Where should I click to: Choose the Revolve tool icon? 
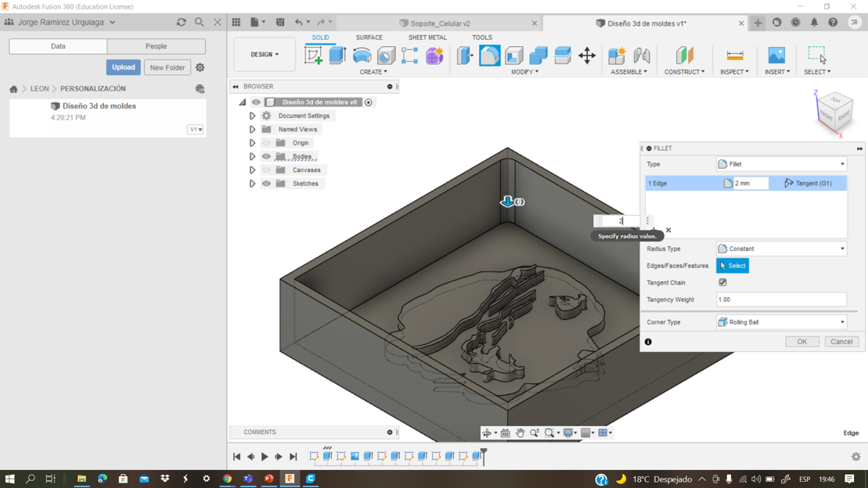[x=362, y=55]
